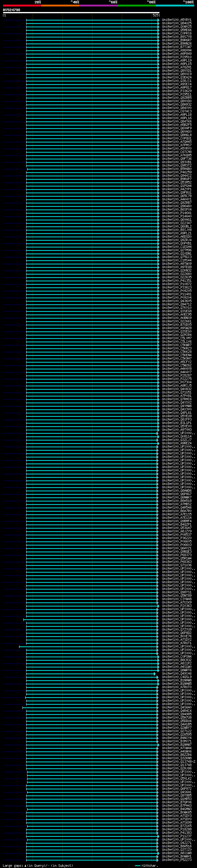Select hit UniRef100_P41383
The height and width of the screenshot is (868, 197).
(x=176, y=832)
